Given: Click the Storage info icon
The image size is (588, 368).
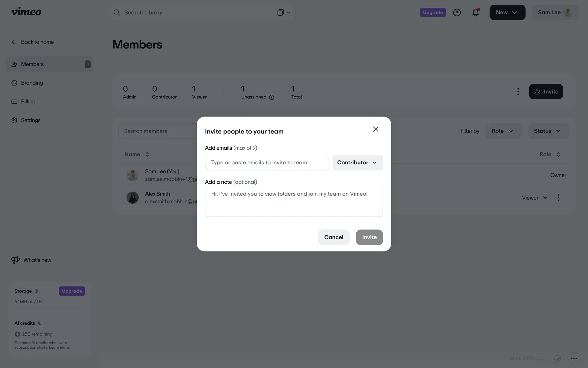Looking at the screenshot, I should point(36,291).
